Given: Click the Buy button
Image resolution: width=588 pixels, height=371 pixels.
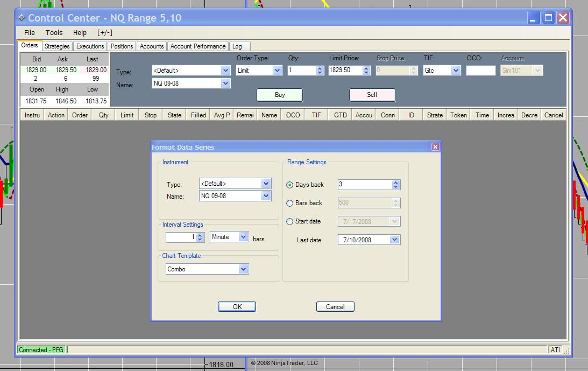Looking at the screenshot, I should coord(280,95).
